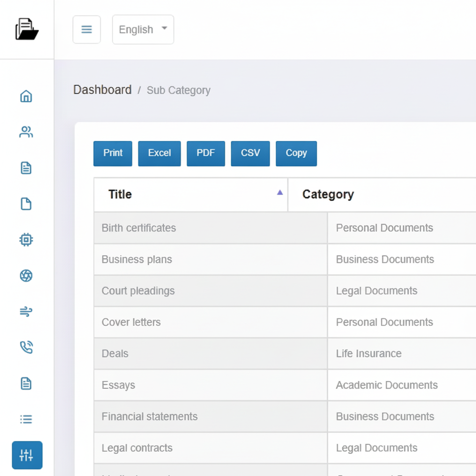Screen dimensions: 476x476
Task: Sort by the Category column header
Action: click(x=328, y=194)
